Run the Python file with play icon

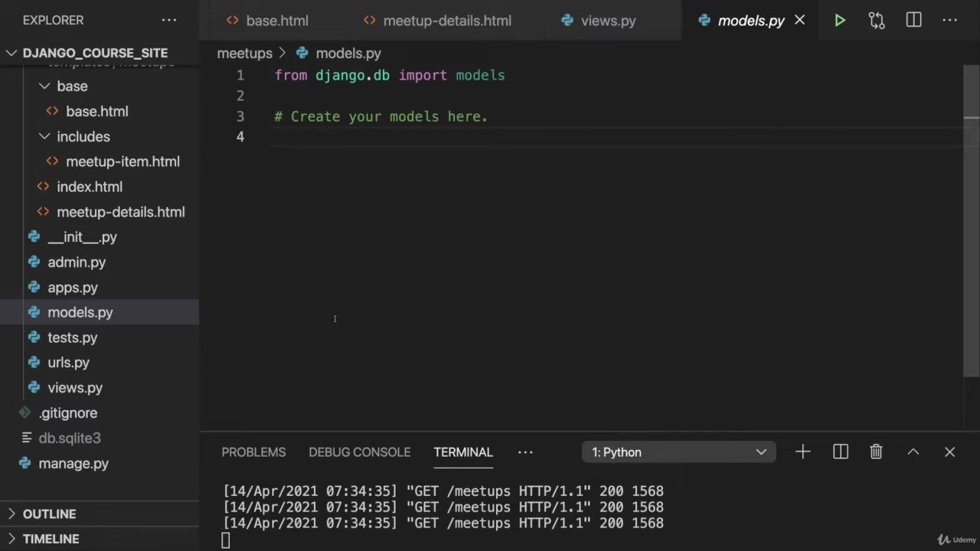tap(839, 21)
